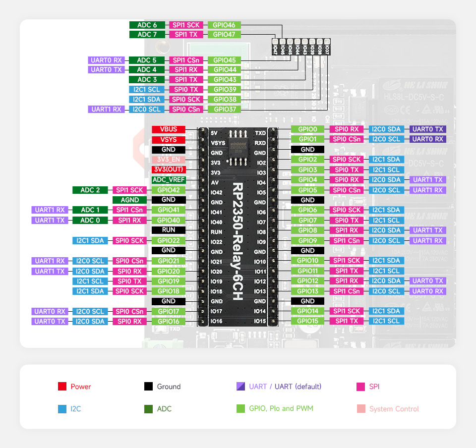Select the ADC_VREF label
Image resolution: width=476 pixels, height=448 pixels.
pyautogui.click(x=170, y=179)
